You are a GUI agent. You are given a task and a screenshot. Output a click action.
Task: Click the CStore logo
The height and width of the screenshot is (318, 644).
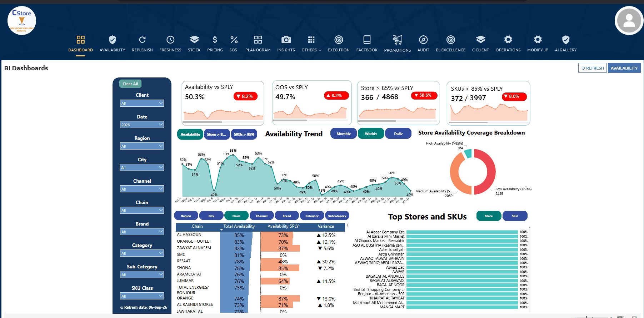click(22, 20)
